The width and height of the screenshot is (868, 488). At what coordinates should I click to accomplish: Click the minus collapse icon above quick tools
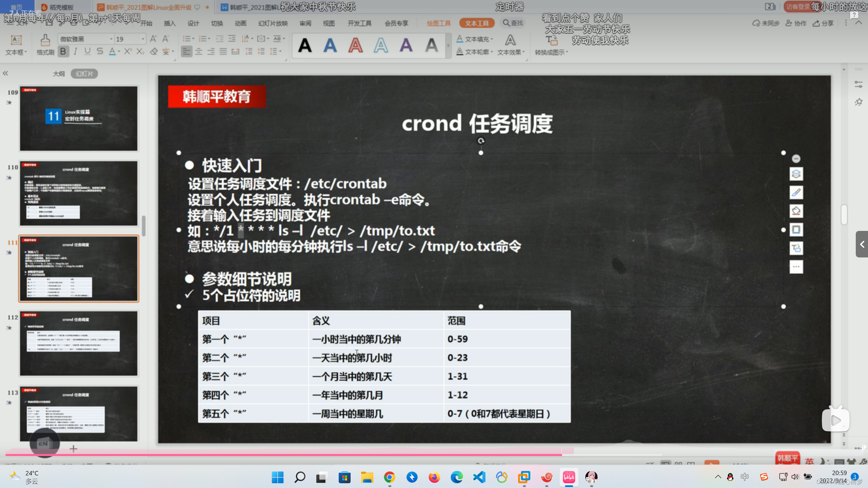pos(796,159)
